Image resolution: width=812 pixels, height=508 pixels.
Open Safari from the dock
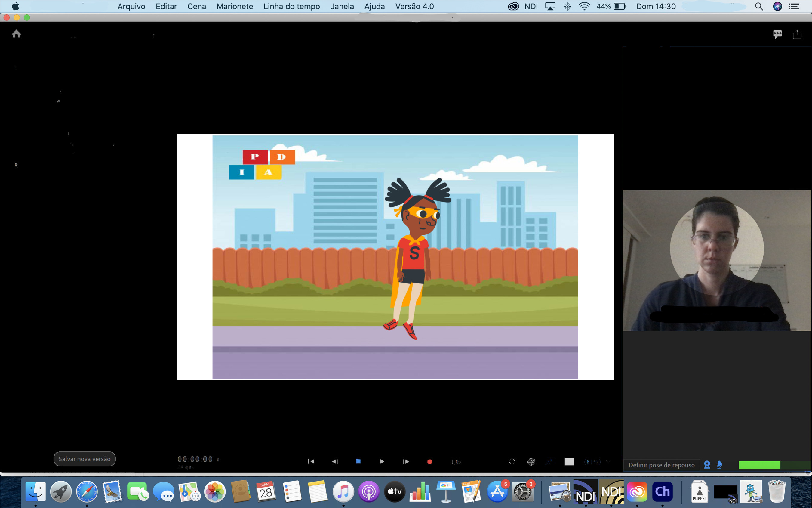pos(87,491)
